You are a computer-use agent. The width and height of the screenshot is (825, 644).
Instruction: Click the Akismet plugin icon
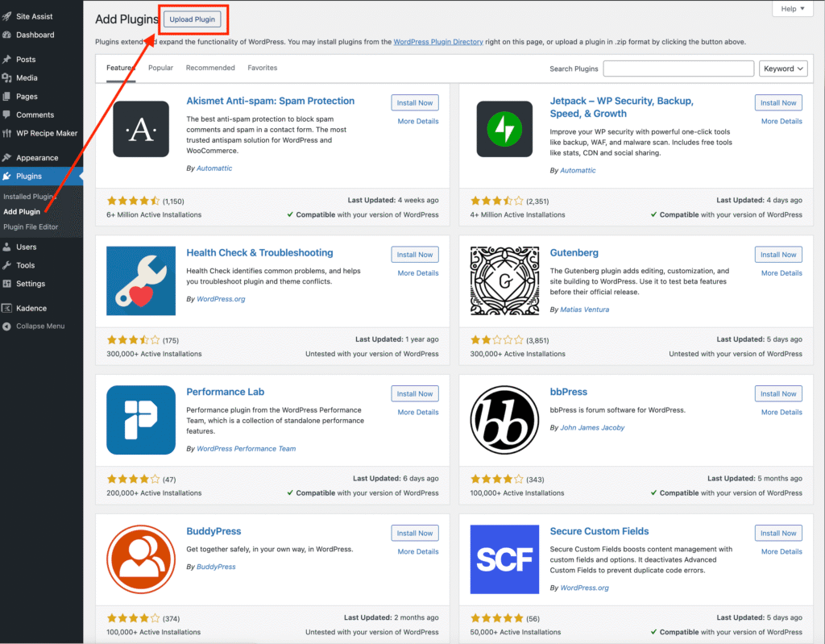pyautogui.click(x=141, y=129)
